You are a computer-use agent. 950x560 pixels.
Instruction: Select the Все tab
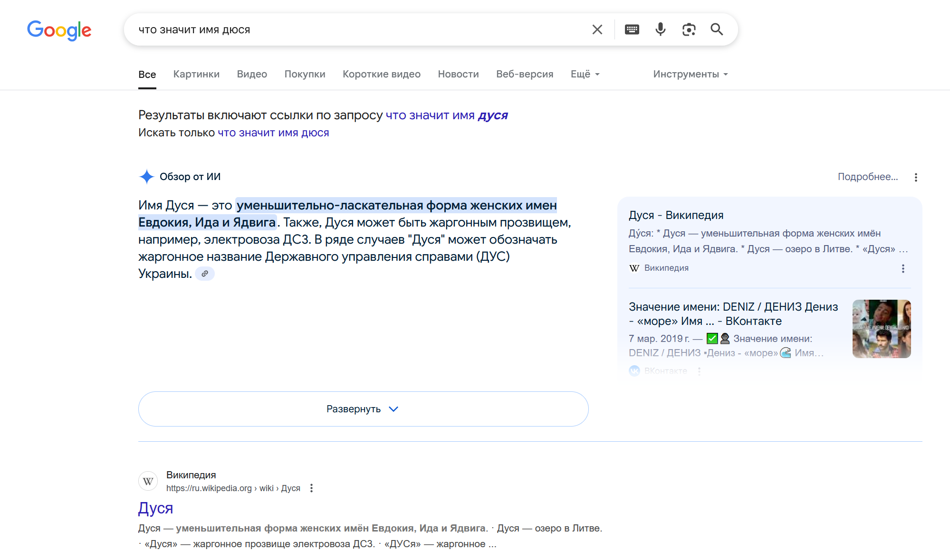[x=147, y=75]
